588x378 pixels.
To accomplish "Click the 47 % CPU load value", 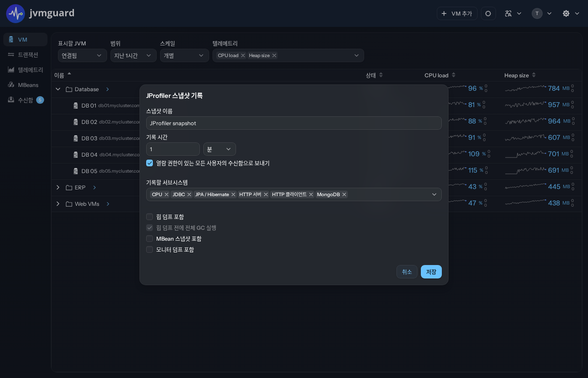I will point(475,203).
